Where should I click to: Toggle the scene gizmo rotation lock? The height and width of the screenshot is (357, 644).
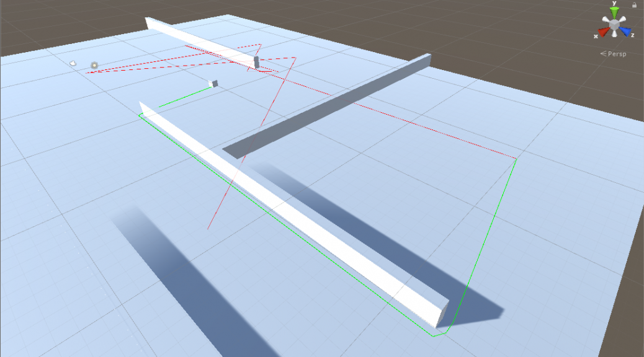(x=634, y=5)
